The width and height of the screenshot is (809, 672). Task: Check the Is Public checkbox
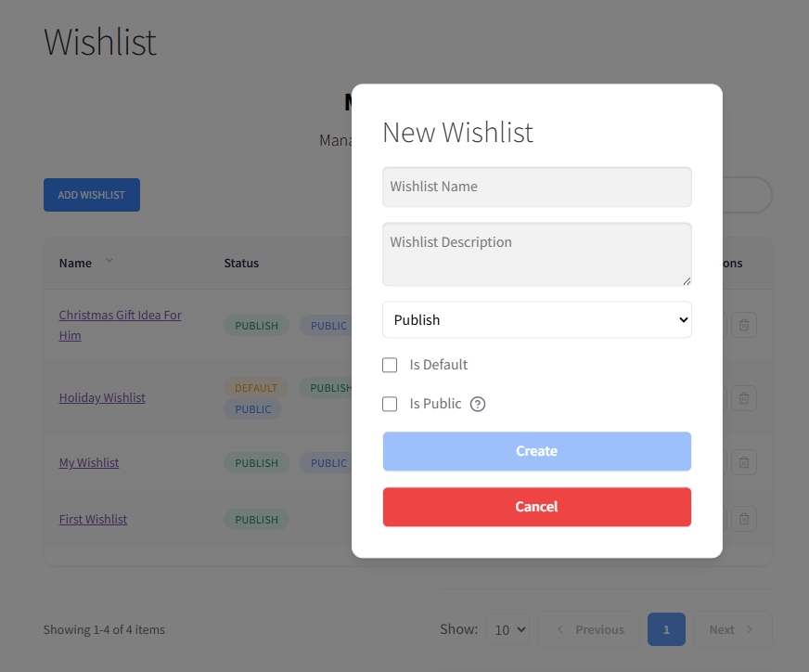click(x=390, y=404)
